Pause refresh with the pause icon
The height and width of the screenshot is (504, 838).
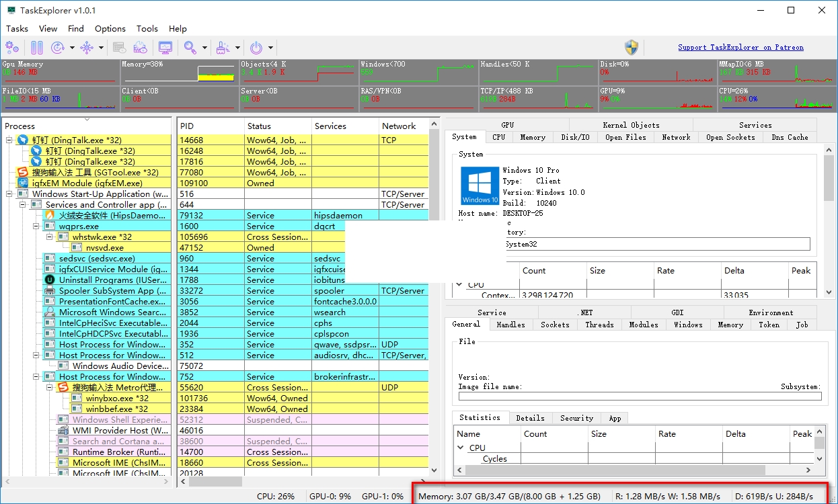[x=37, y=48]
